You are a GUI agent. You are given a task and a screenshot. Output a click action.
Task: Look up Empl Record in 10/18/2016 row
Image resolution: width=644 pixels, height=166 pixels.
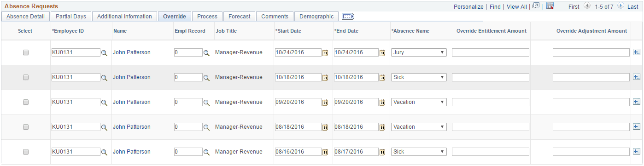click(207, 78)
